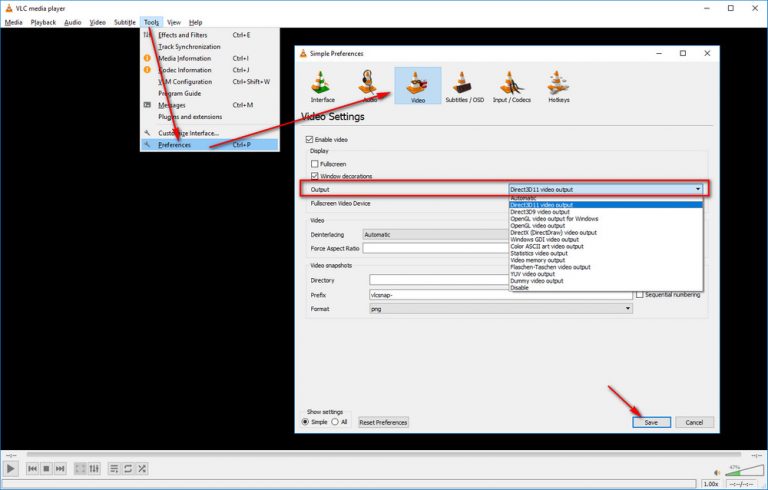Open the Audio preferences category
Image resolution: width=768 pixels, height=490 pixels.
[369, 86]
